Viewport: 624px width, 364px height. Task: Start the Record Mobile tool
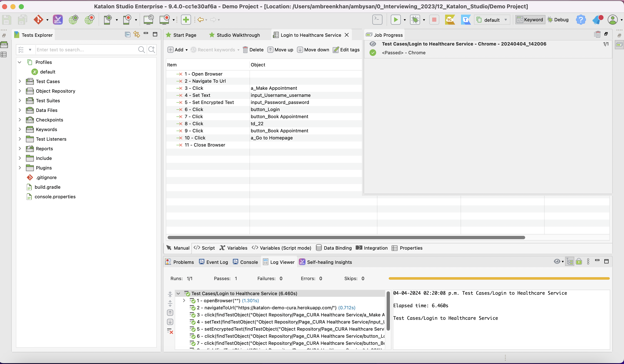tap(127, 20)
